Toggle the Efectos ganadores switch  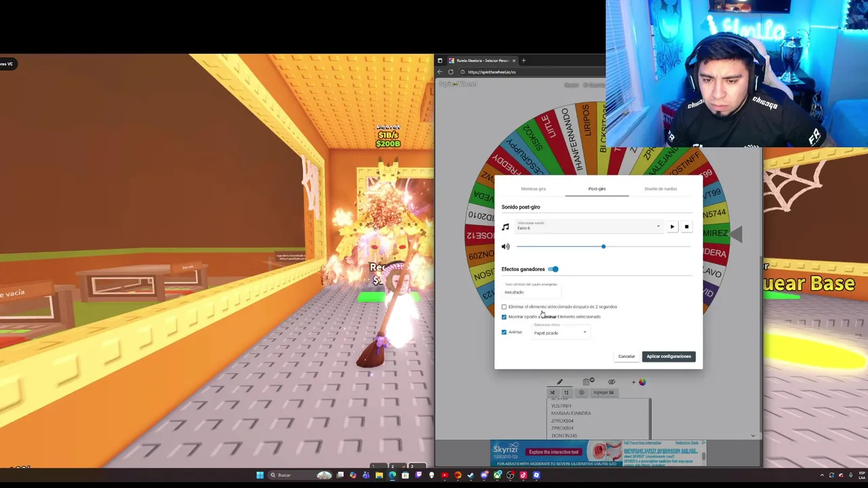[553, 269]
